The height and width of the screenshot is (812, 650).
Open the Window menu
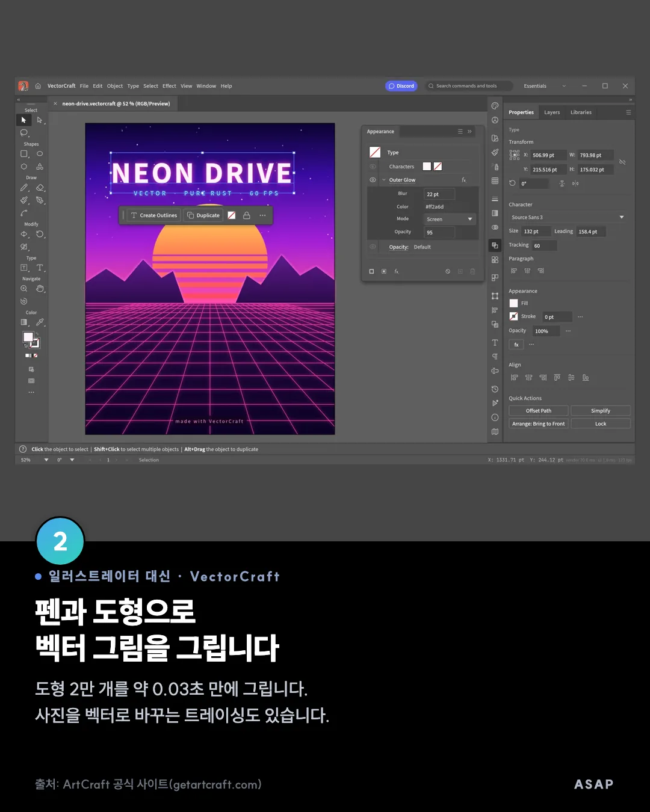pos(206,86)
